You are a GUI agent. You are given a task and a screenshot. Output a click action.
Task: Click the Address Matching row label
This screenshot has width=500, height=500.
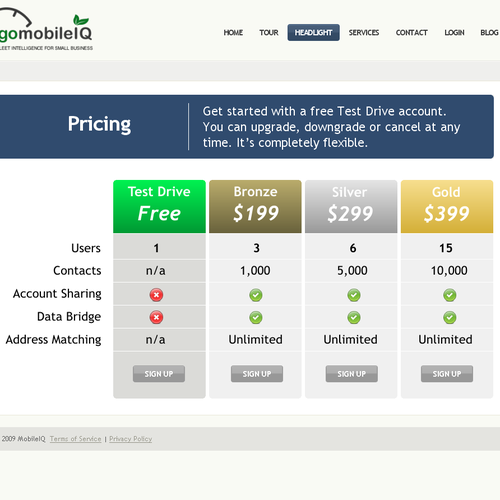53,340
